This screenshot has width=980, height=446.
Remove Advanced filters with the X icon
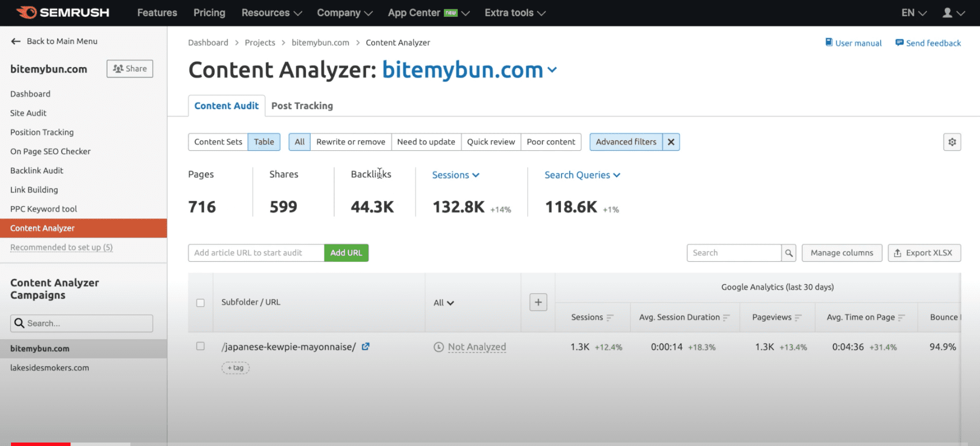point(671,142)
